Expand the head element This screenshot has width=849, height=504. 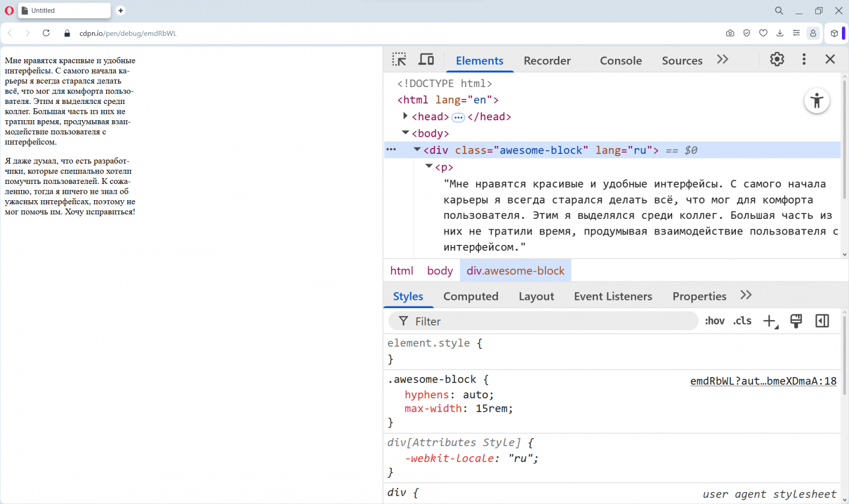click(405, 116)
